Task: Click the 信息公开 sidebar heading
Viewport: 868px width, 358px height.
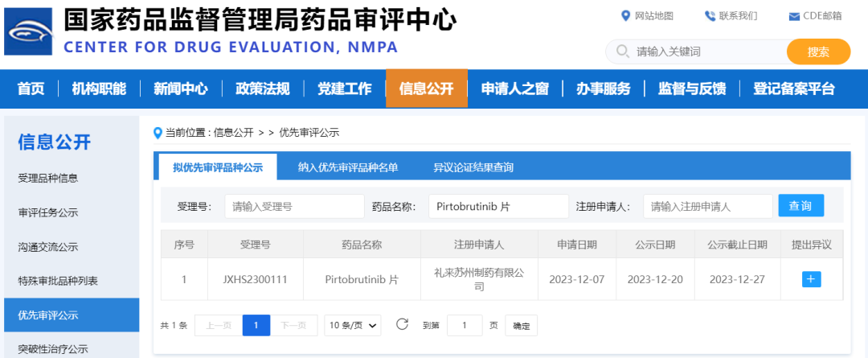Action: point(55,142)
